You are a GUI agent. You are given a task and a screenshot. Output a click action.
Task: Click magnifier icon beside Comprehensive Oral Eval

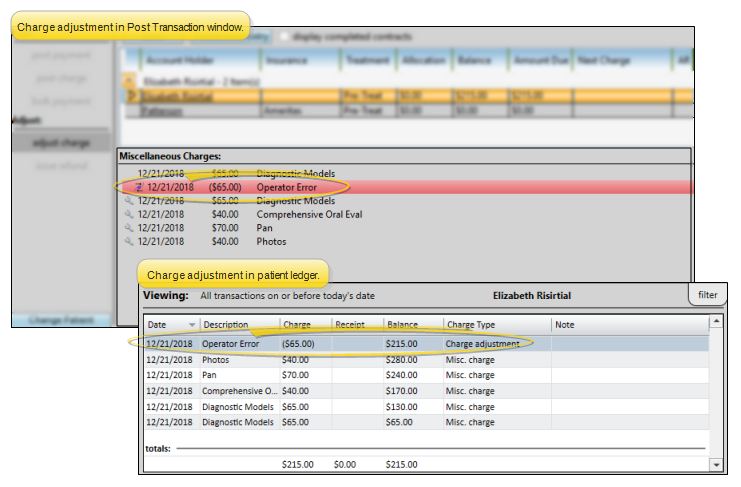click(129, 214)
